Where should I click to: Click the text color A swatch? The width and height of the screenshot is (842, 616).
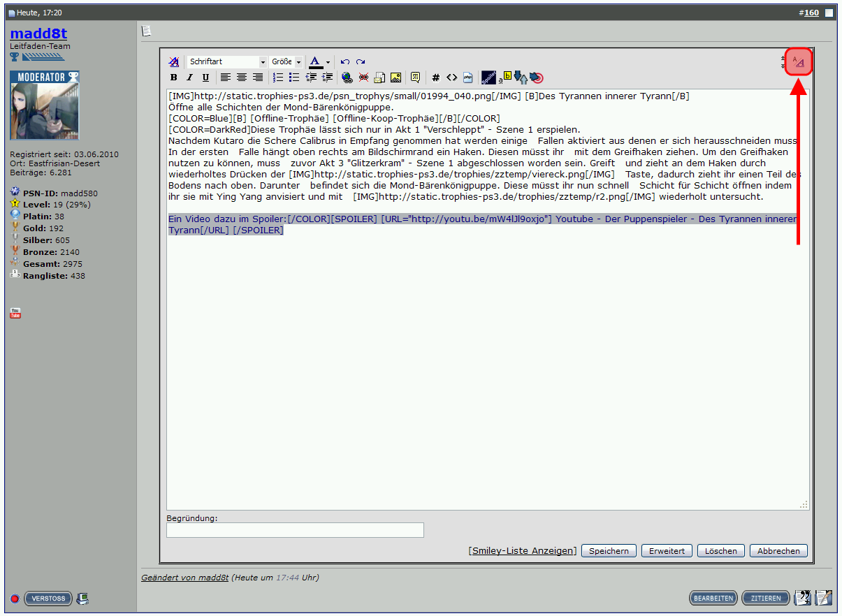coord(315,62)
